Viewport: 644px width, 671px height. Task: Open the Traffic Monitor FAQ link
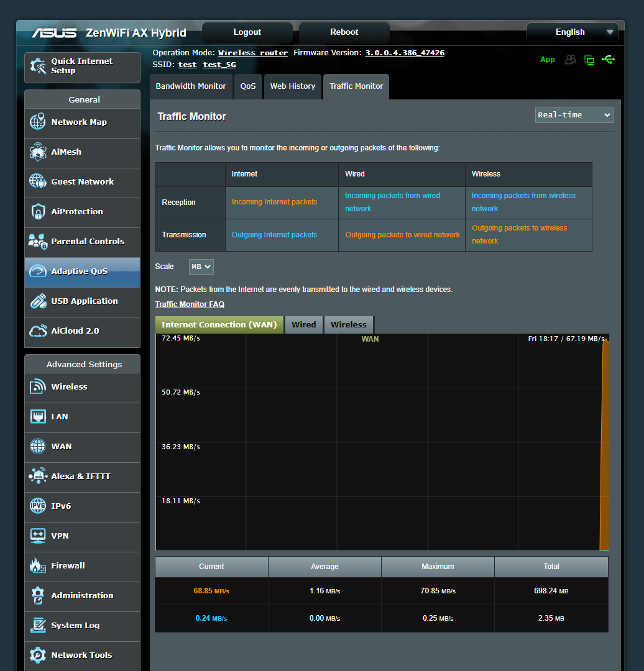[x=189, y=304]
